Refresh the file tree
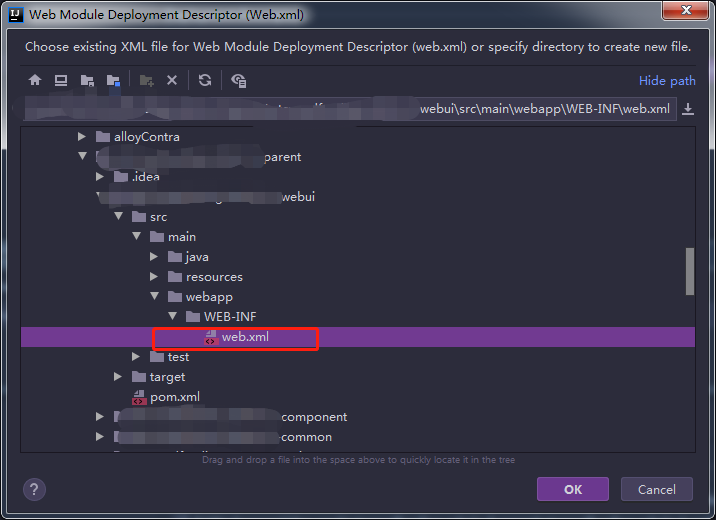The image size is (716, 520). pos(205,80)
